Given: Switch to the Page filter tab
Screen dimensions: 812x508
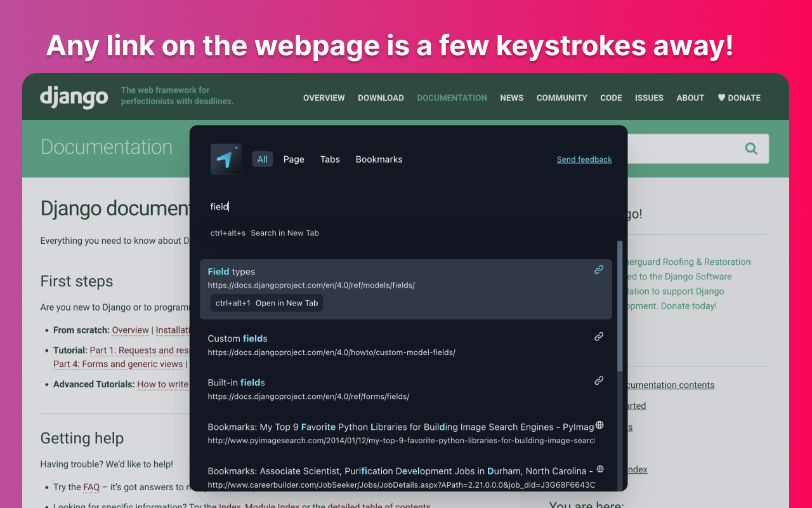Looking at the screenshot, I should pos(294,159).
